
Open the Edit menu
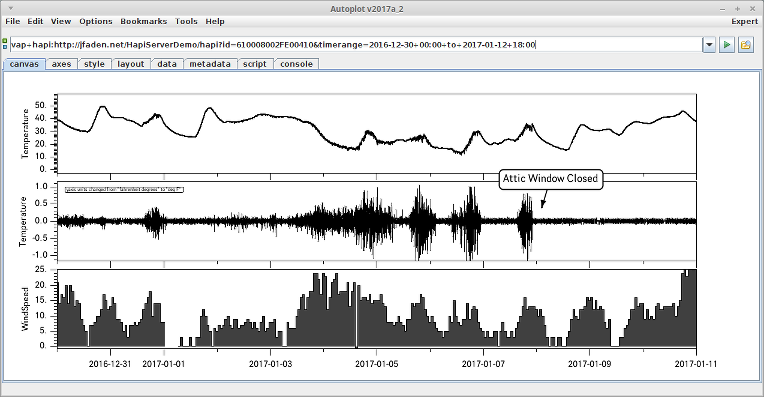pos(35,21)
